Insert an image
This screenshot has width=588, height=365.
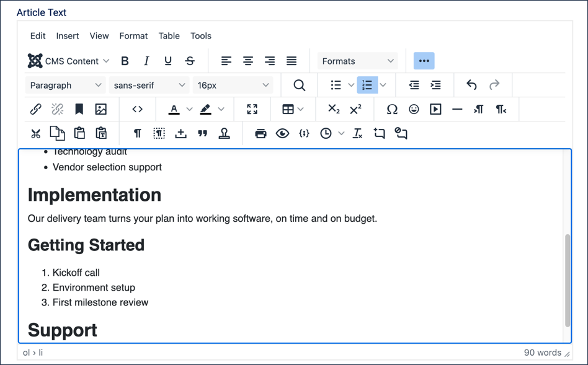pyautogui.click(x=101, y=109)
